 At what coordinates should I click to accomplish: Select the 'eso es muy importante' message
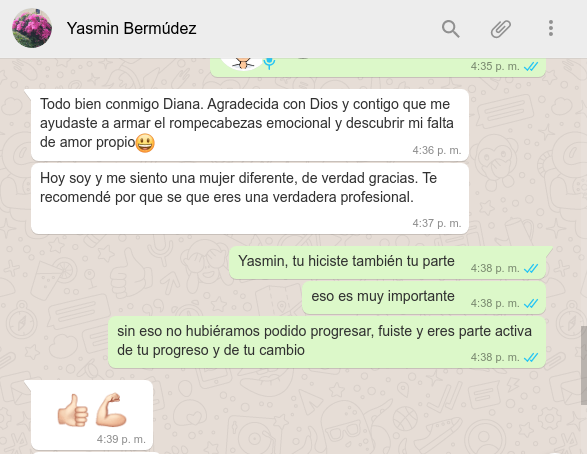pos(424,298)
